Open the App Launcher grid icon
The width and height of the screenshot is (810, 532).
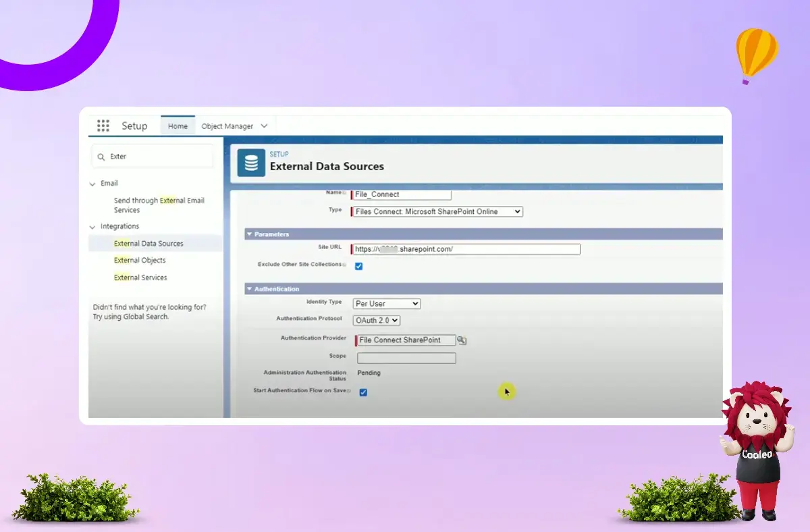click(x=103, y=126)
